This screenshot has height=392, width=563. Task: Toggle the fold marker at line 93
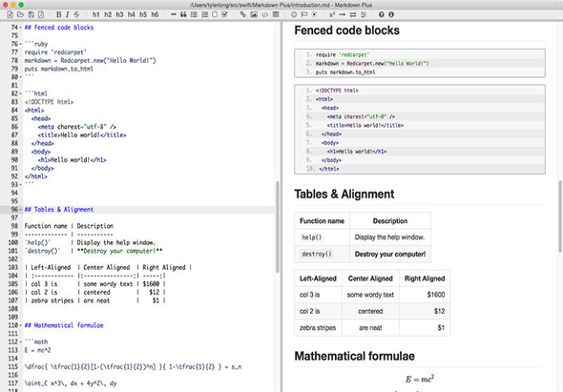[x=20, y=184]
